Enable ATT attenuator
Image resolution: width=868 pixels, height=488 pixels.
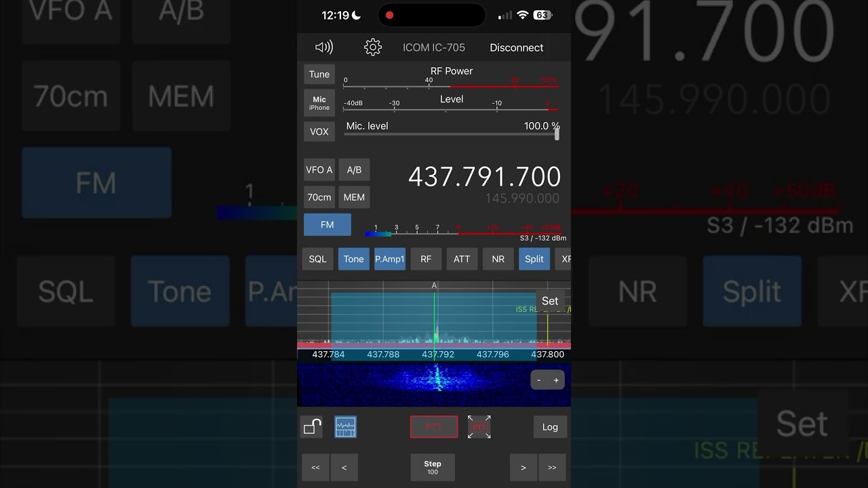(462, 259)
